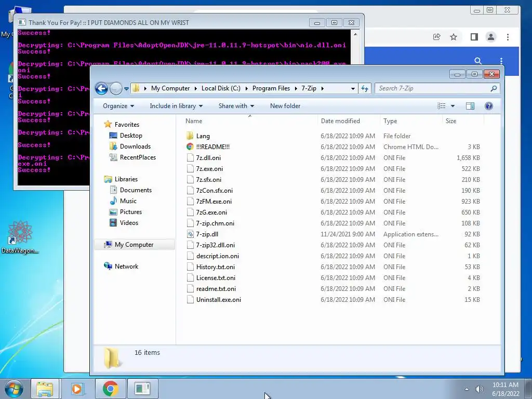Sort files by Date modified column

point(340,121)
